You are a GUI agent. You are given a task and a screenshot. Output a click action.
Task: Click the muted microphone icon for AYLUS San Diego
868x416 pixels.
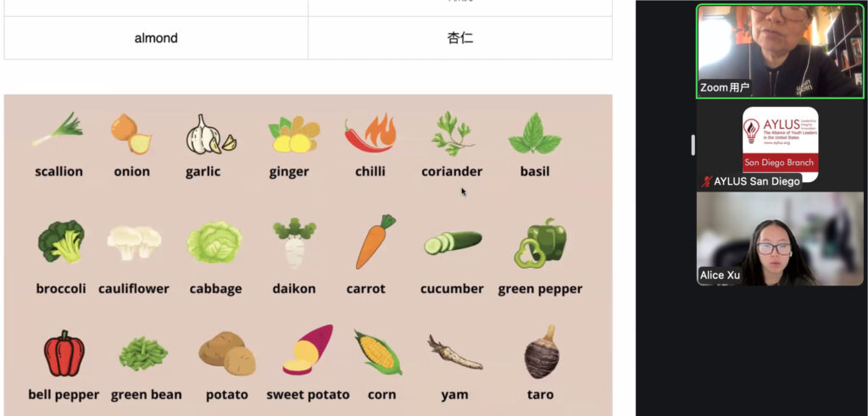pos(706,181)
